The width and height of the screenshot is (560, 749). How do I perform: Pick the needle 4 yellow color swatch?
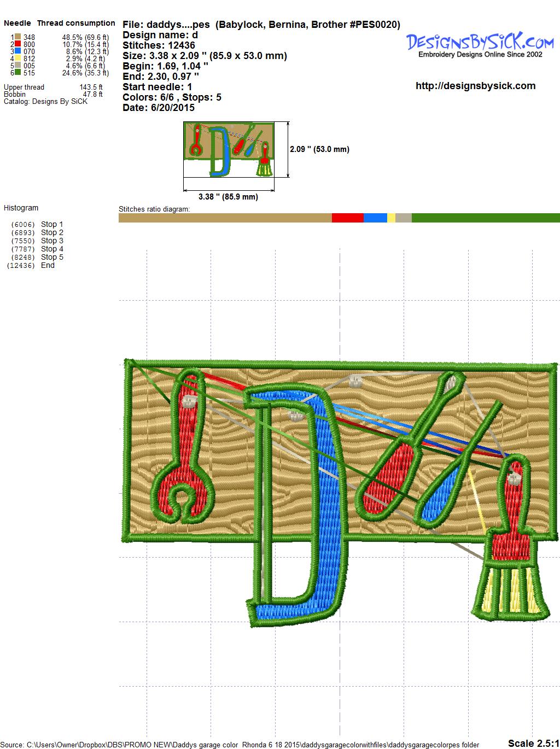coord(18,58)
